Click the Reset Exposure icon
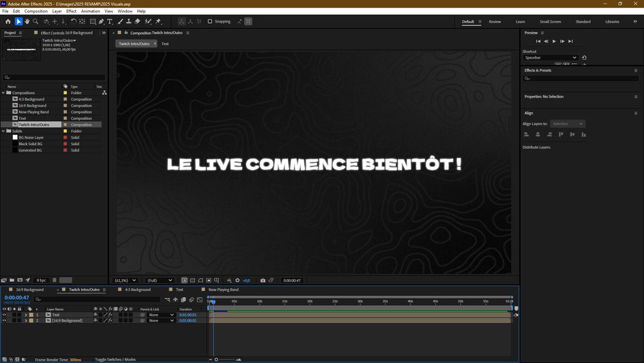This screenshot has width=644, height=363. click(238, 280)
